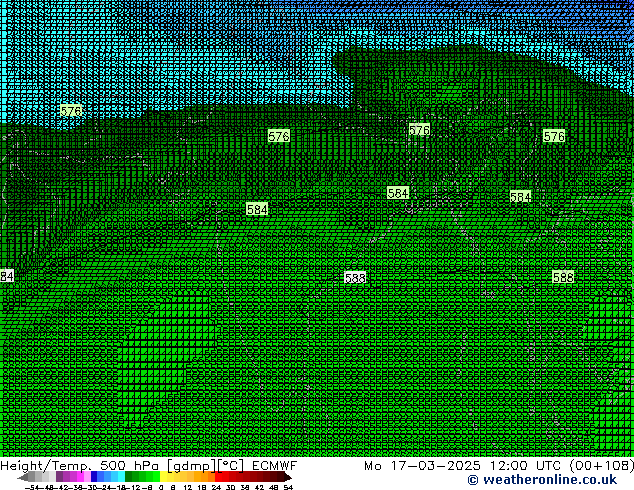This screenshot has width=634, height=490.
Task: Click the ECMWF model label
Action: point(275,466)
